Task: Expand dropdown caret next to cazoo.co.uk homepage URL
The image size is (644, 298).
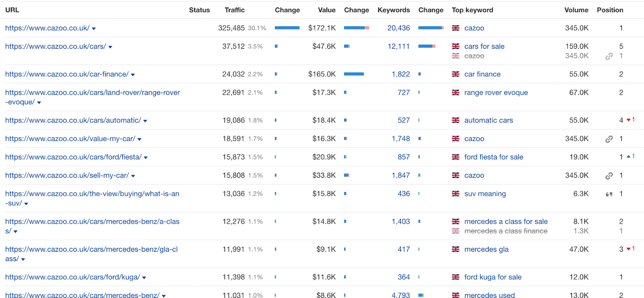Action: pos(94,29)
